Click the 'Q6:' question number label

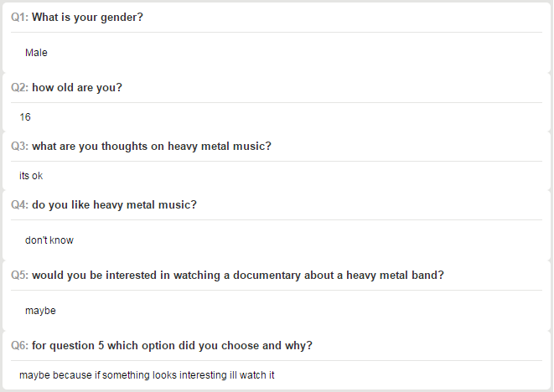pyautogui.click(x=20, y=345)
